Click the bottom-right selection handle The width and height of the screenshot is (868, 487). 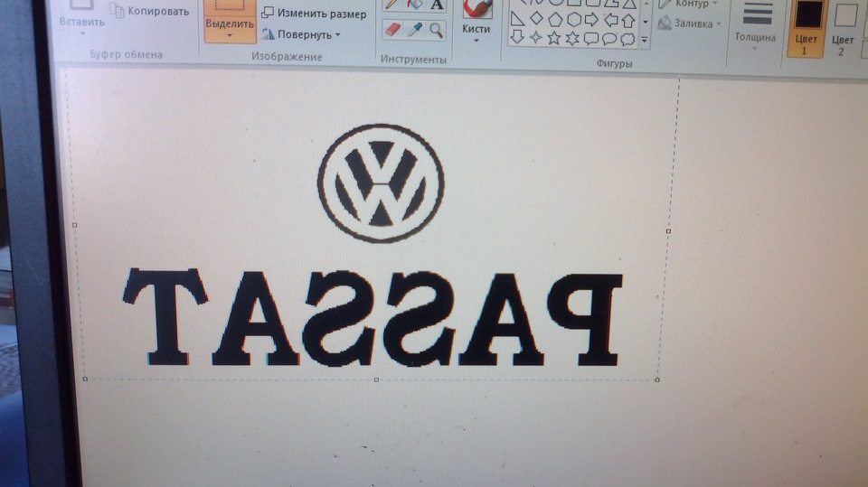tap(657, 379)
